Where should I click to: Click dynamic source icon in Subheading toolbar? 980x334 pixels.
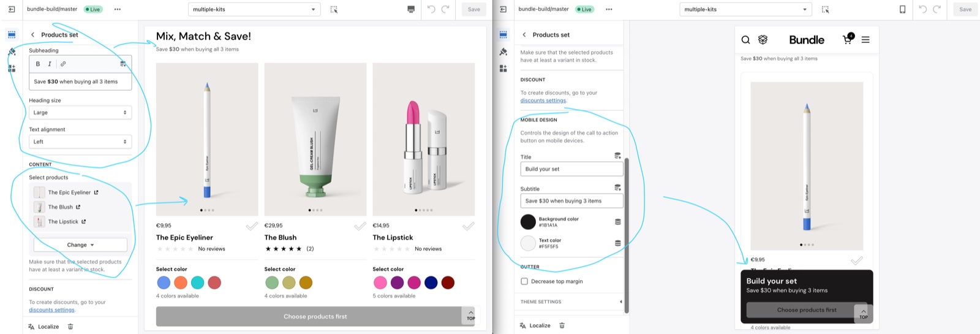point(123,64)
